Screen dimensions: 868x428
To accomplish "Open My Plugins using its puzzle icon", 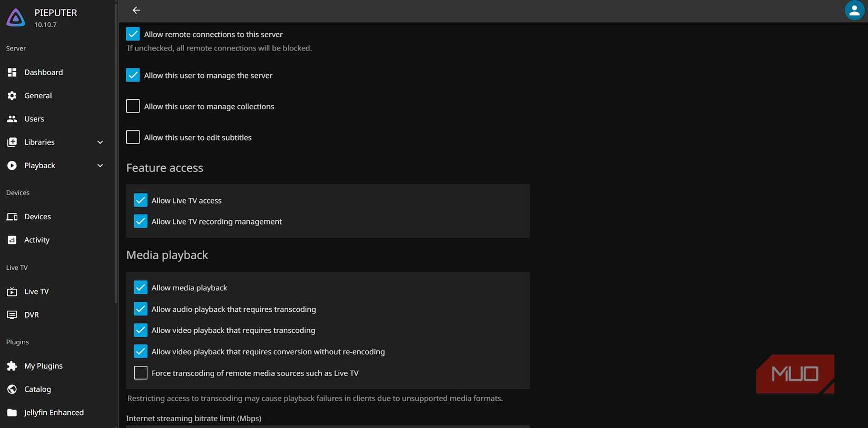I will coord(12,366).
